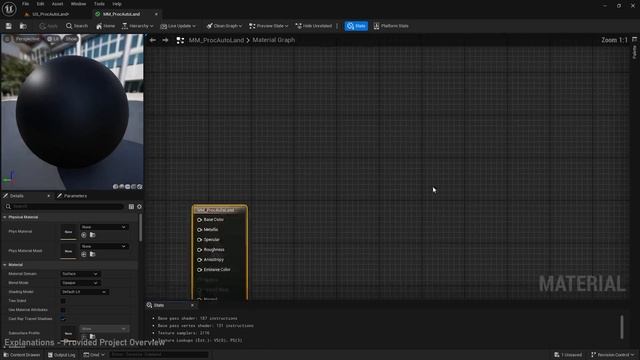Open the Blend Mode dropdown

tap(80, 283)
